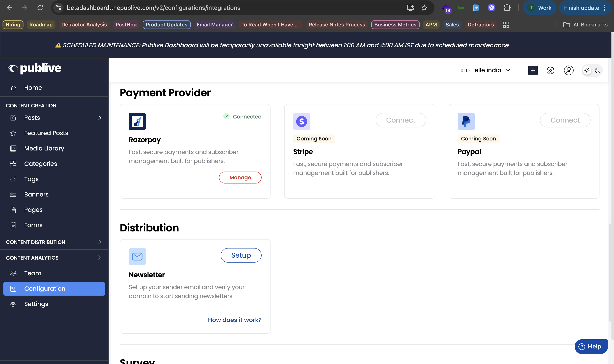Open the user profile avatar icon

[x=568, y=70]
